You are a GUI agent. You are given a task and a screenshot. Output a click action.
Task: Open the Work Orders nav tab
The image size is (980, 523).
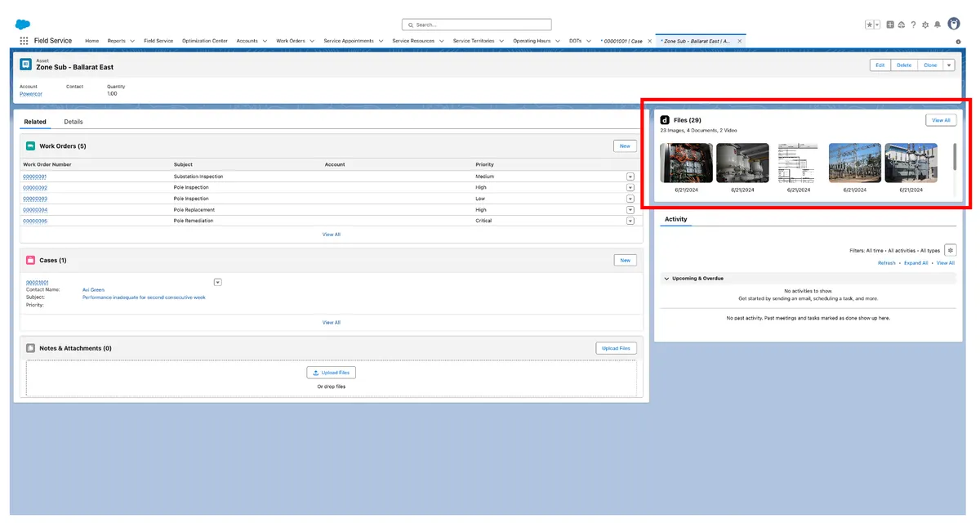coord(291,41)
